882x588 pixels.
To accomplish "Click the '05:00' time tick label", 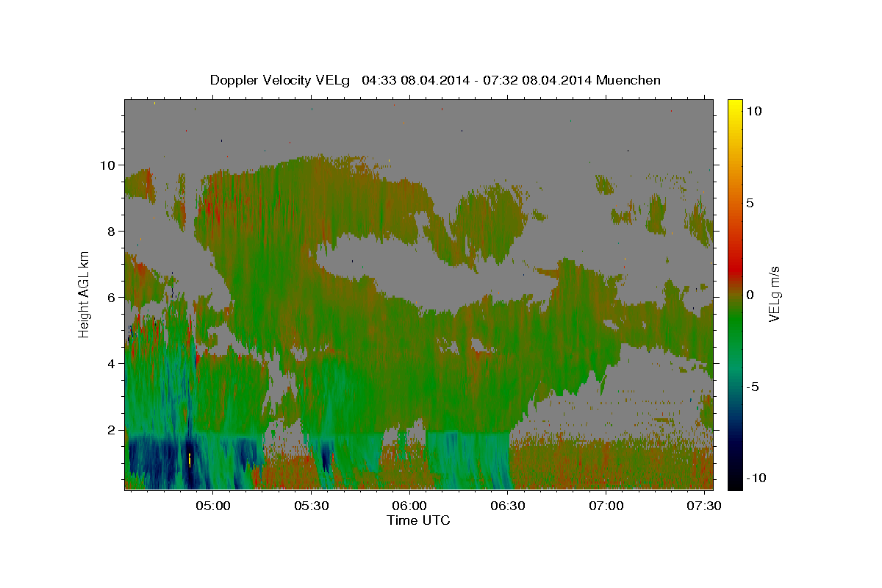I will click(x=215, y=506).
